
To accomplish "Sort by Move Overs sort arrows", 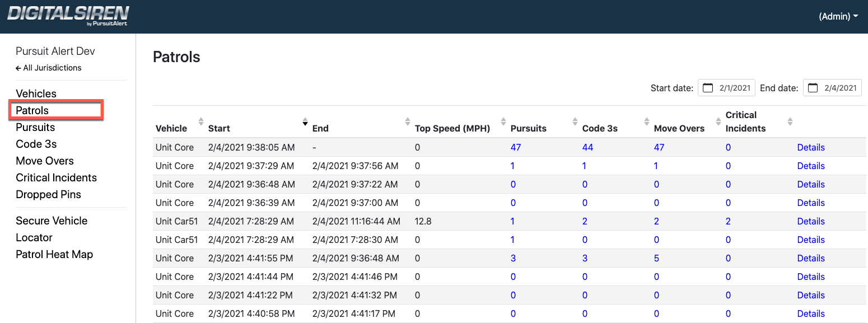I will pos(718,121).
